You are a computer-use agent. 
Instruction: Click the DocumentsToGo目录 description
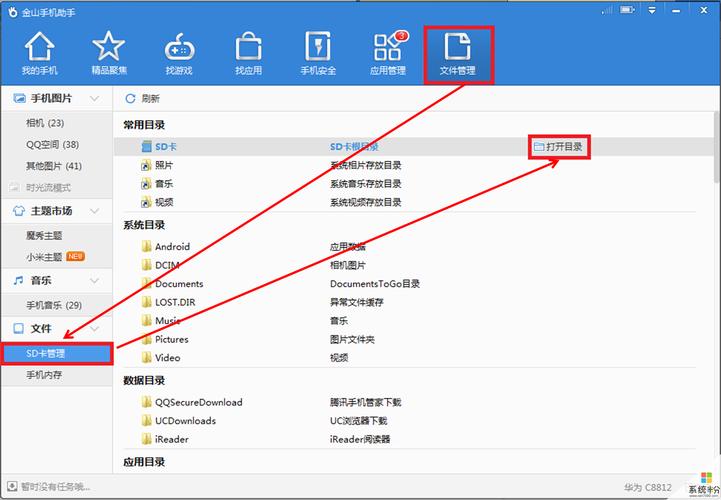pyautogui.click(x=375, y=283)
